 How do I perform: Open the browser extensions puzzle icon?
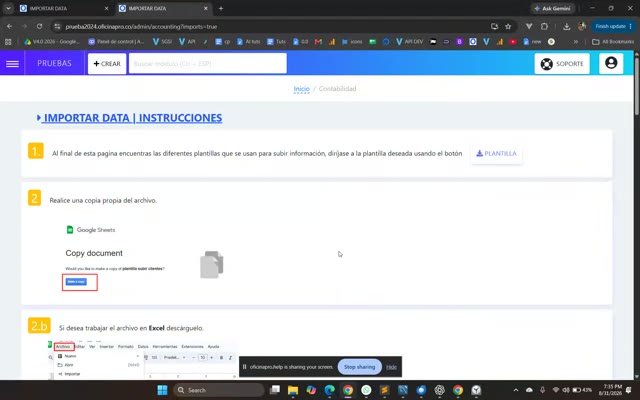point(544,26)
